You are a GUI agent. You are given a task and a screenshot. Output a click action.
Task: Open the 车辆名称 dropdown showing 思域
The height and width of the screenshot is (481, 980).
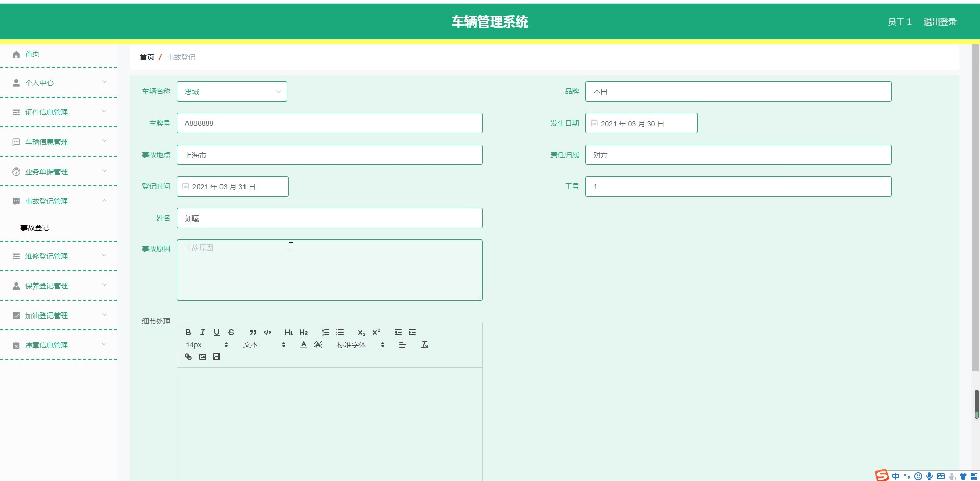click(232, 92)
